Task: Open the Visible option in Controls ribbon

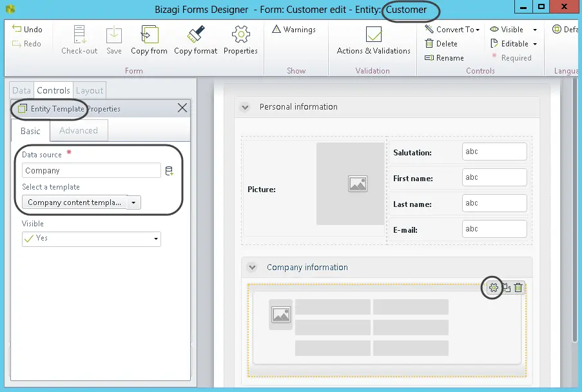Action: (507, 29)
